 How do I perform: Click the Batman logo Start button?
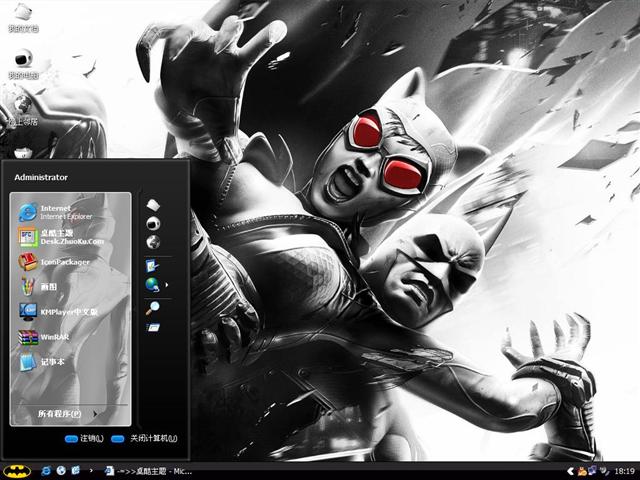(17, 471)
